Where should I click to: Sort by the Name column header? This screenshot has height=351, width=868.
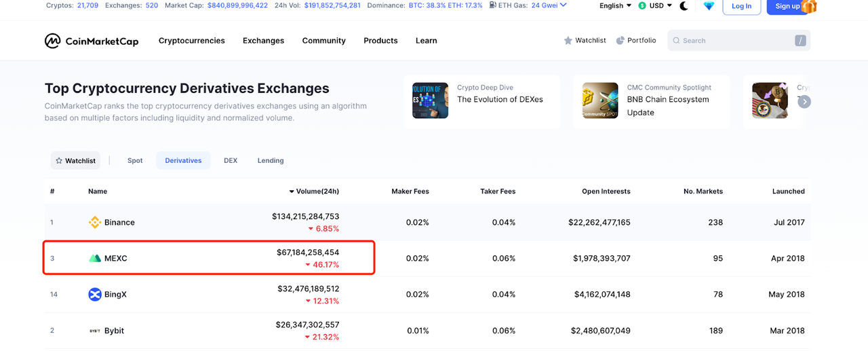[x=98, y=191]
